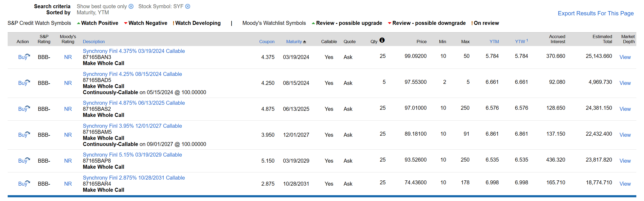
Task: Click 'Continuously-Callable on 09/01/2027' text
Action: 144,144
